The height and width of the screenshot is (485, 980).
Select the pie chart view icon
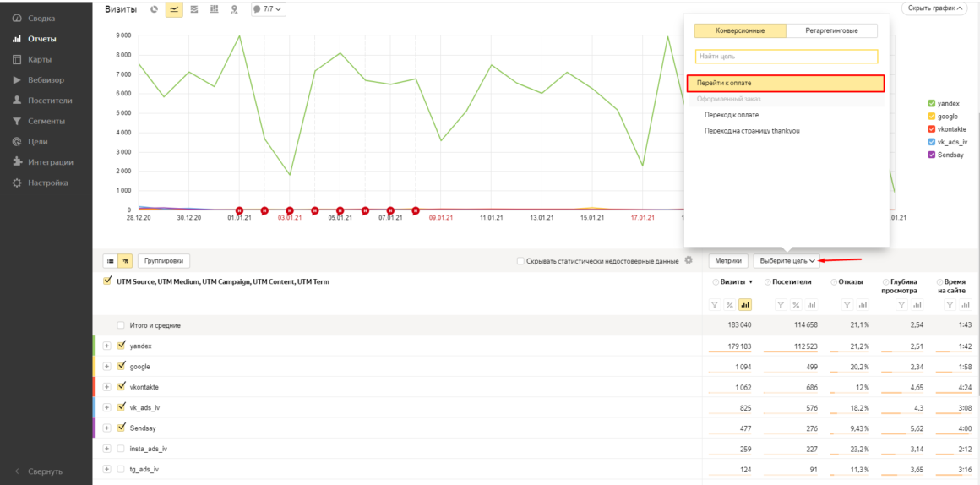point(155,9)
